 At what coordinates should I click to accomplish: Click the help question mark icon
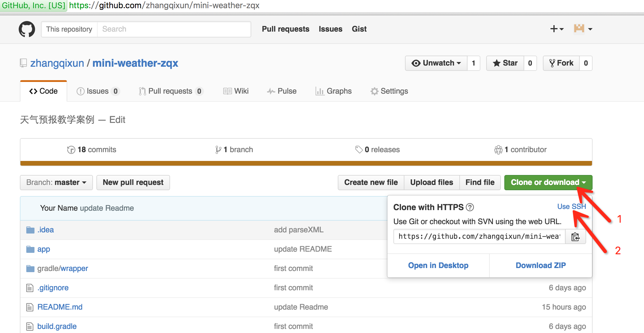click(470, 207)
